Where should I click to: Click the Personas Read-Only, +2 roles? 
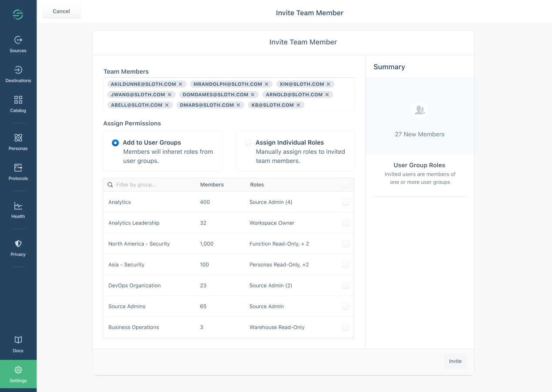(279, 265)
